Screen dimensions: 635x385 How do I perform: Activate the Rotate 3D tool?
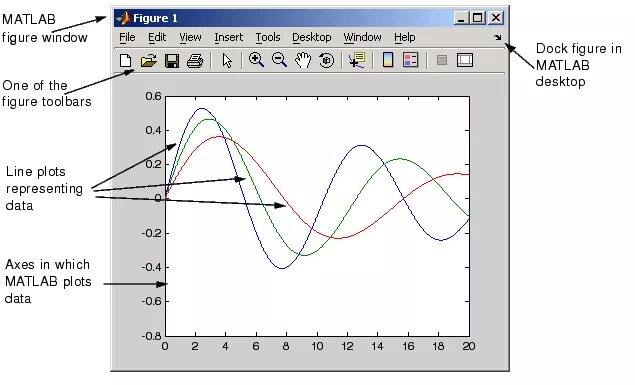(x=326, y=61)
